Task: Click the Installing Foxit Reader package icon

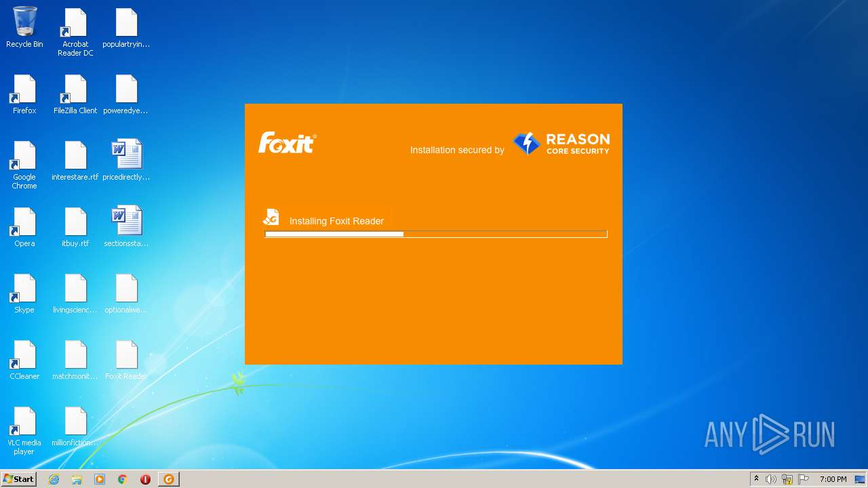Action: 271,217
